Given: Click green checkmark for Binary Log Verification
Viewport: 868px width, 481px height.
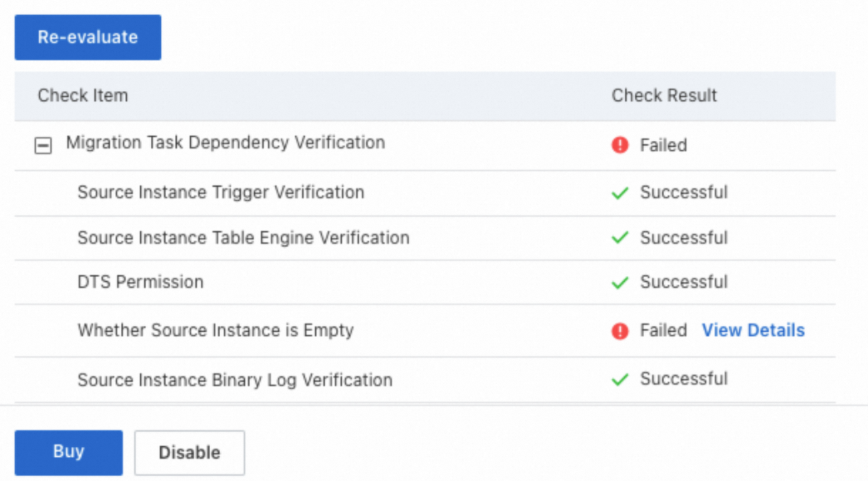Looking at the screenshot, I should pos(620,380).
